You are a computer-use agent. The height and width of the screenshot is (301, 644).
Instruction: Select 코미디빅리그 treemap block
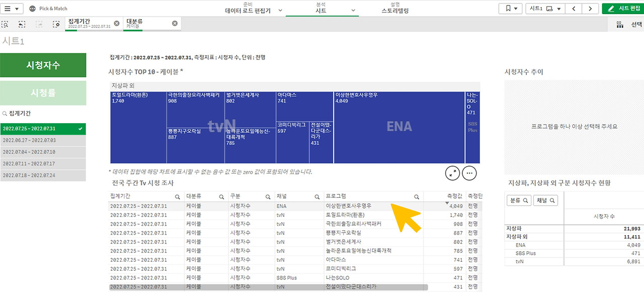[293, 142]
